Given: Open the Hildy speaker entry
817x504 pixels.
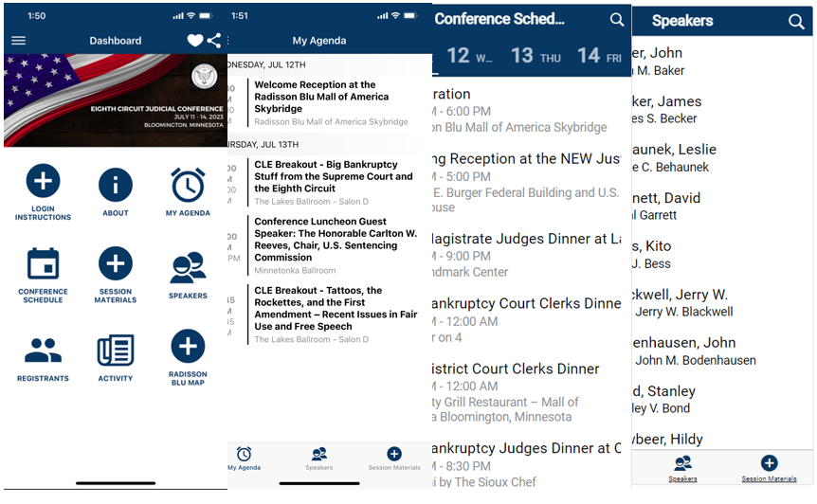Looking at the screenshot, I should (x=722, y=440).
